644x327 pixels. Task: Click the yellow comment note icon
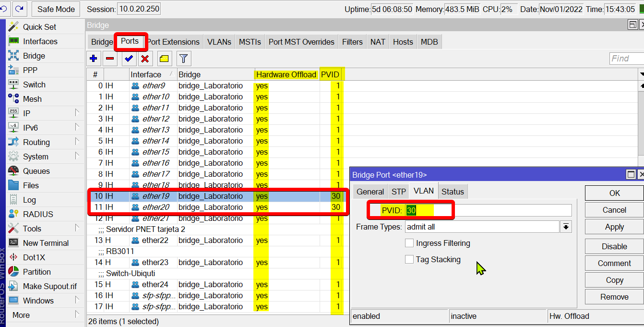coord(164,59)
